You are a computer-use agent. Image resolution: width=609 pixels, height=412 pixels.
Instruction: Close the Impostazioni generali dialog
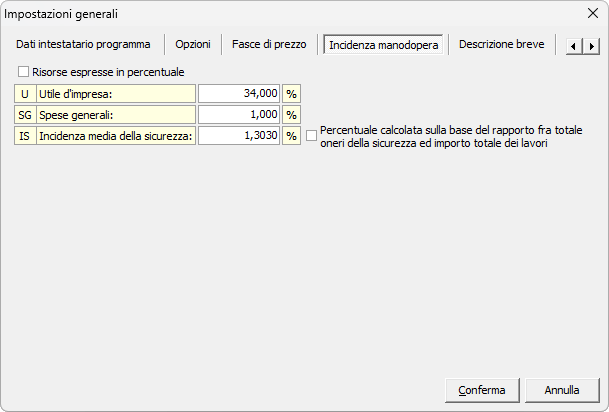[591, 14]
